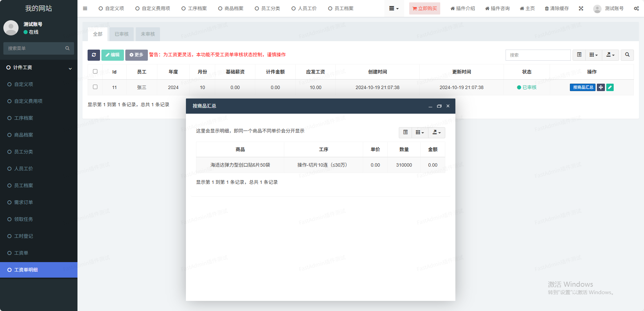Toggle card view icon inside summary dialog

click(405, 133)
